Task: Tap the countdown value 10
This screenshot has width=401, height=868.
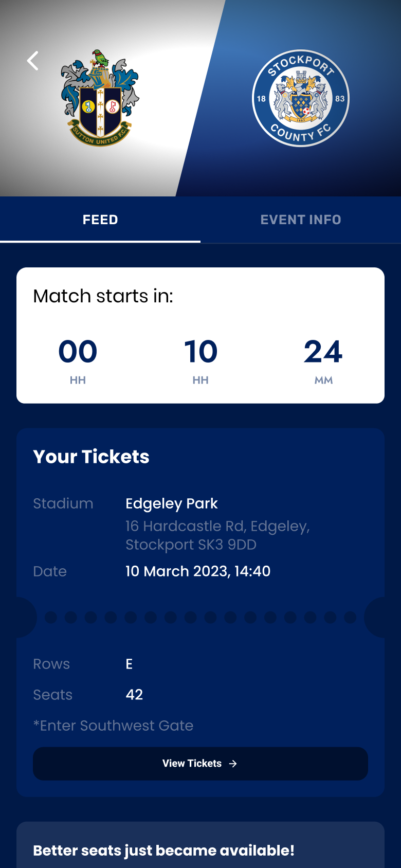Action: pyautogui.click(x=200, y=352)
